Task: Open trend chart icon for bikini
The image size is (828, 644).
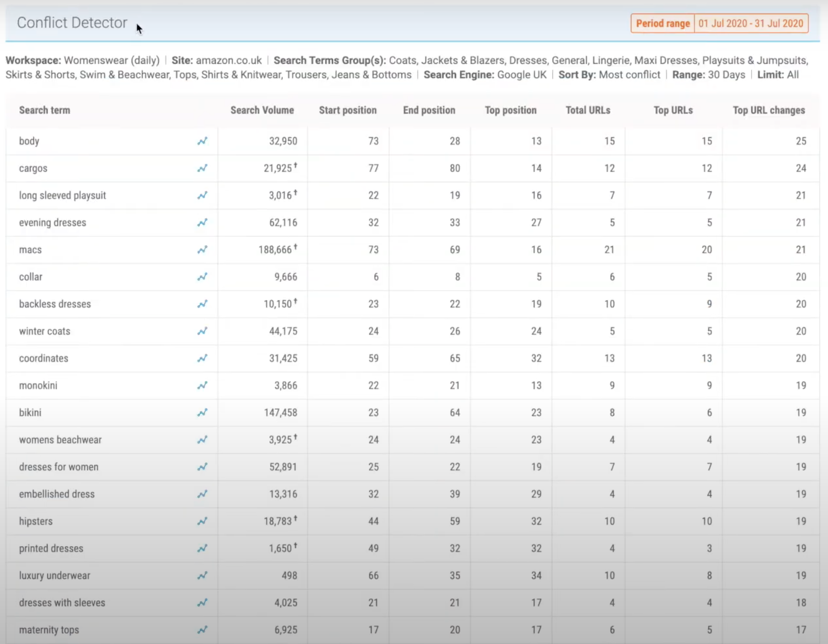Action: click(202, 412)
